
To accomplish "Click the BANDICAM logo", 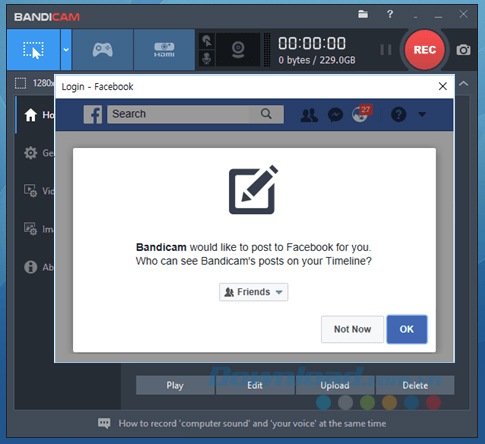I will pyautogui.click(x=47, y=17).
